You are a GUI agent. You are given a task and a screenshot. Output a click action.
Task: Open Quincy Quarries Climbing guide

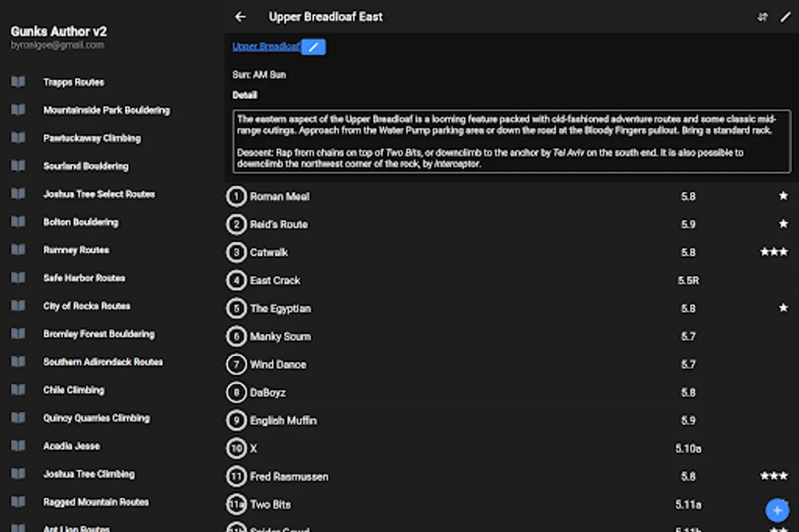point(96,418)
